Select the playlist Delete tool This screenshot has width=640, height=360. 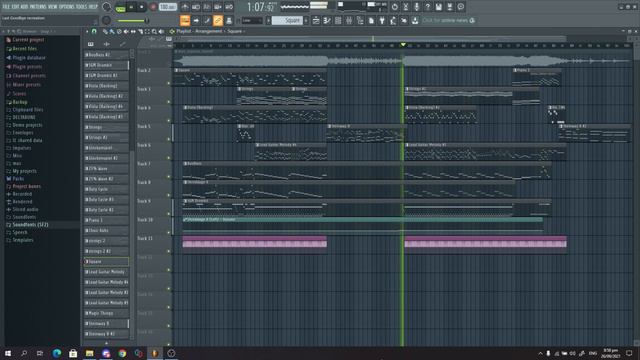[119, 31]
